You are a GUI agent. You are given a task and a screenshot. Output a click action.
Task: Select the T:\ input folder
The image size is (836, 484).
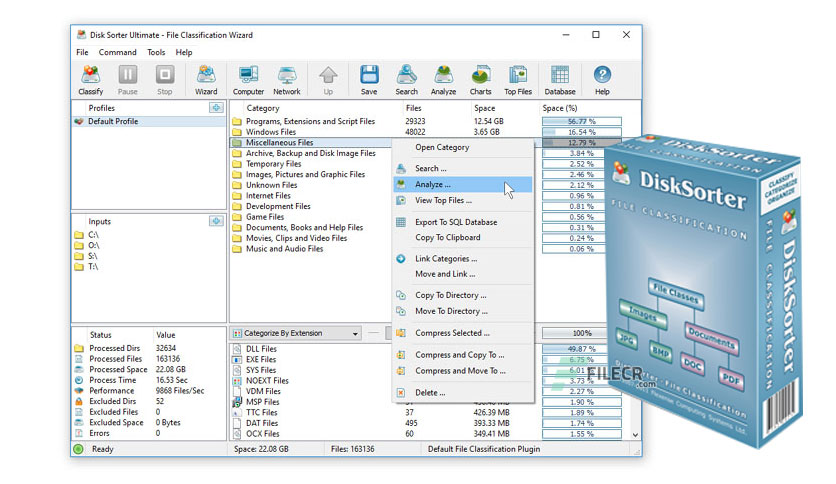pos(87,267)
